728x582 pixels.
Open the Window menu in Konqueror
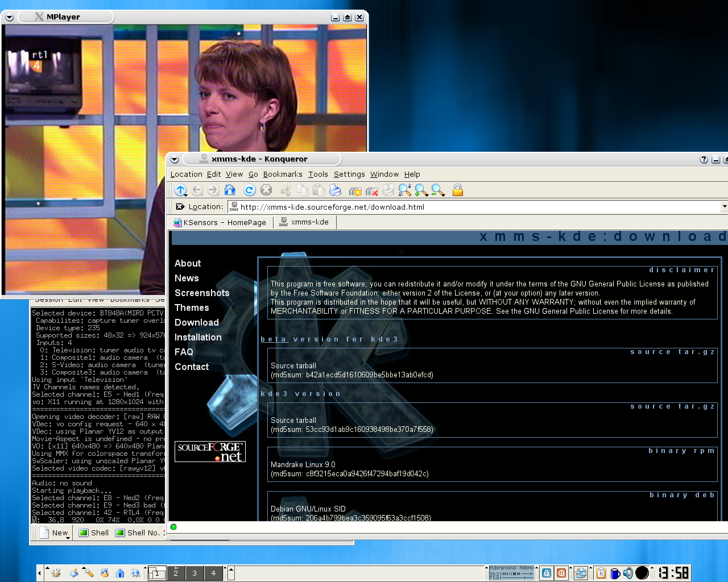pos(384,174)
